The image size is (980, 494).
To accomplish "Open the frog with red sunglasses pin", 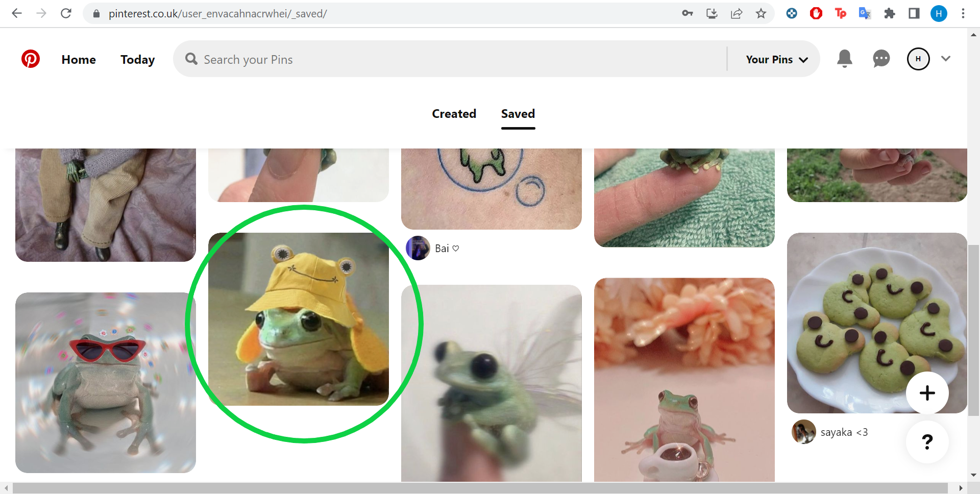I will coord(106,383).
